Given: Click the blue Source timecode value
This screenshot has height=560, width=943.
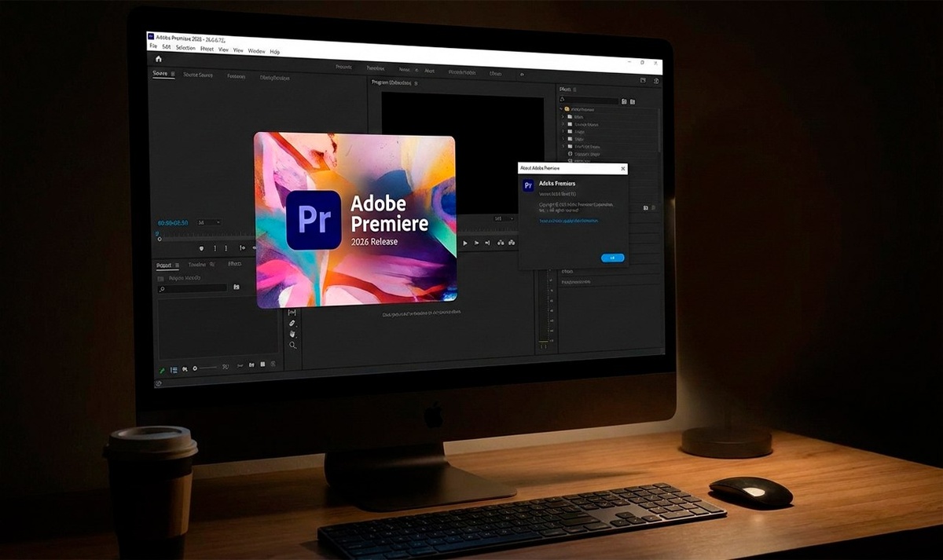Looking at the screenshot, I should 173,223.
